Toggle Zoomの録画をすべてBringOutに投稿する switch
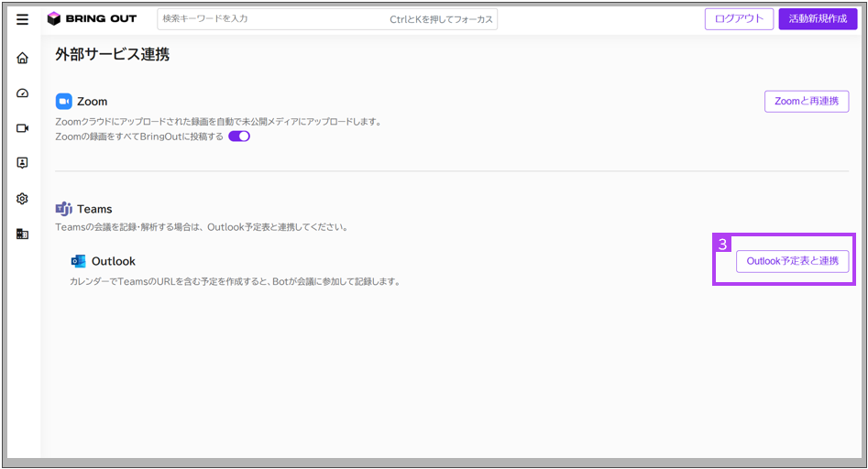868x469 pixels. 239,136
